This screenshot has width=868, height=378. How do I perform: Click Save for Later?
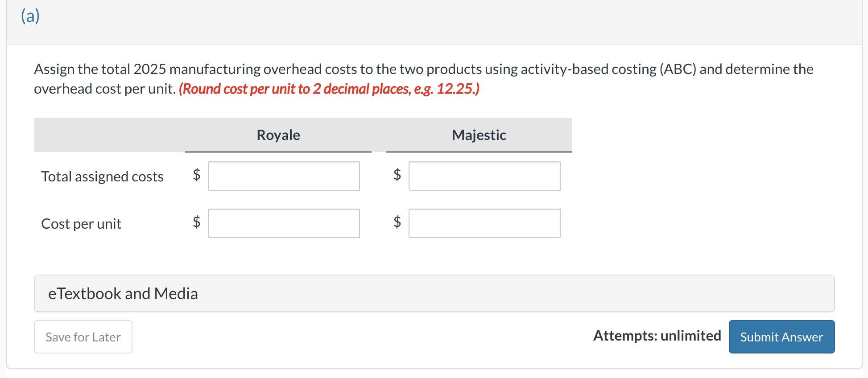pos(83,337)
